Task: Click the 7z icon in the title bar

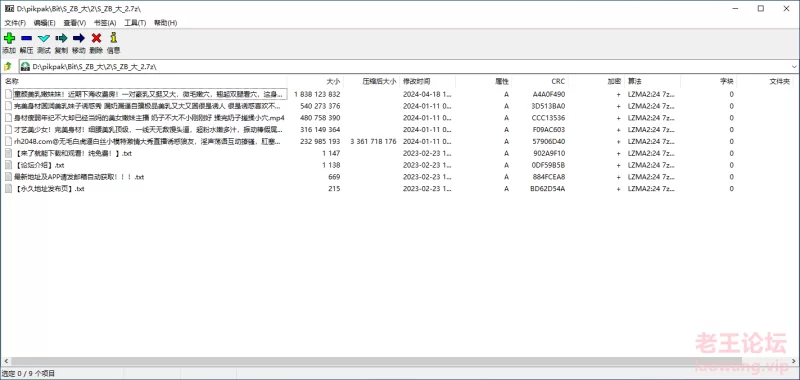Action: pyautogui.click(x=9, y=8)
